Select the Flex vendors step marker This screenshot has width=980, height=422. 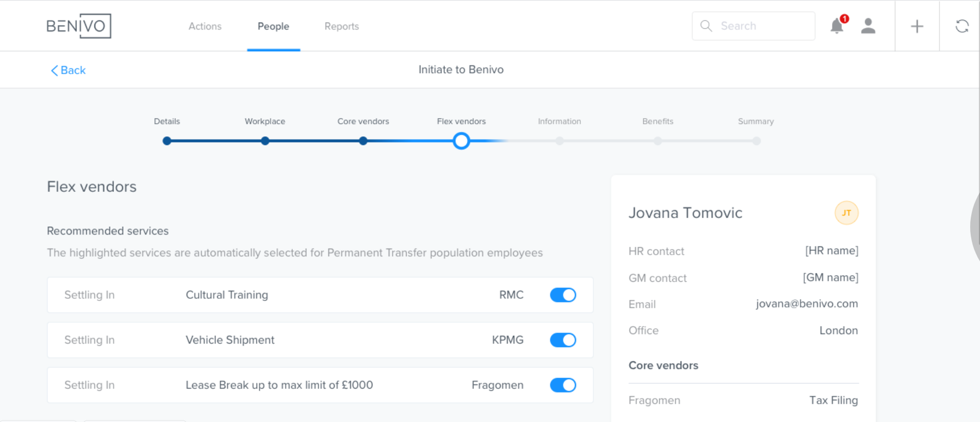[x=461, y=141]
